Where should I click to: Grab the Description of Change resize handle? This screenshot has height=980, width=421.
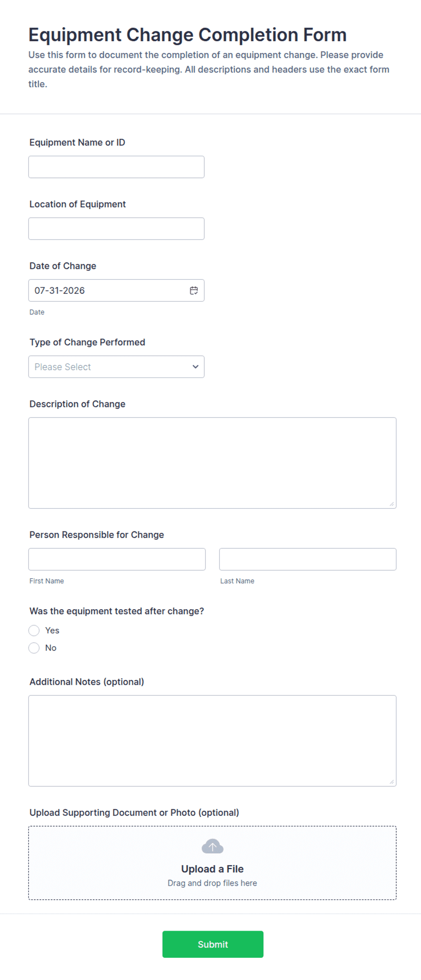pos(392,504)
